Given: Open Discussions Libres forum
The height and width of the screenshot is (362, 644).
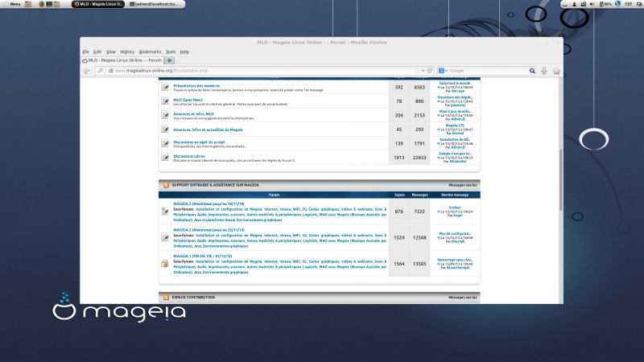Looking at the screenshot, I should point(189,156).
